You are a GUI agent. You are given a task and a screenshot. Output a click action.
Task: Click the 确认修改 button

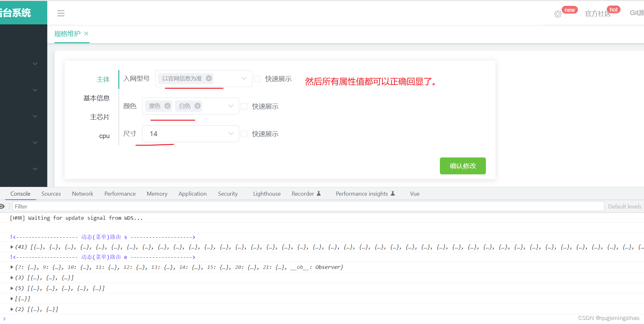463,166
